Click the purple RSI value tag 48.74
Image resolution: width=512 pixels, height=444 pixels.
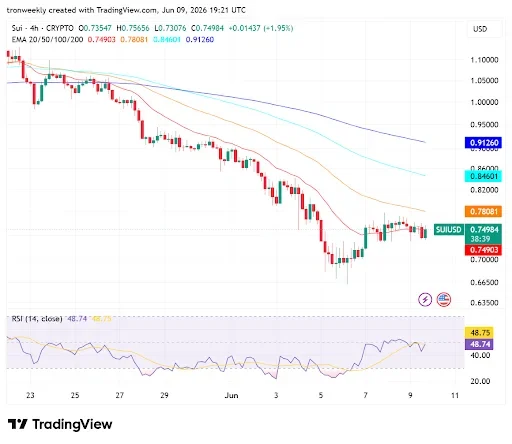[479, 344]
